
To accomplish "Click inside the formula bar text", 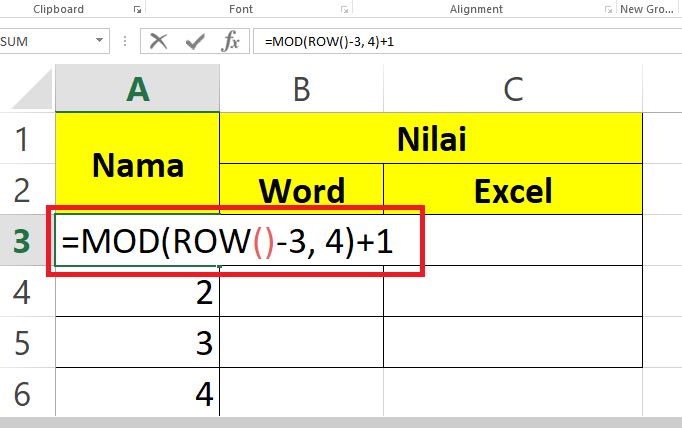I will [x=329, y=41].
